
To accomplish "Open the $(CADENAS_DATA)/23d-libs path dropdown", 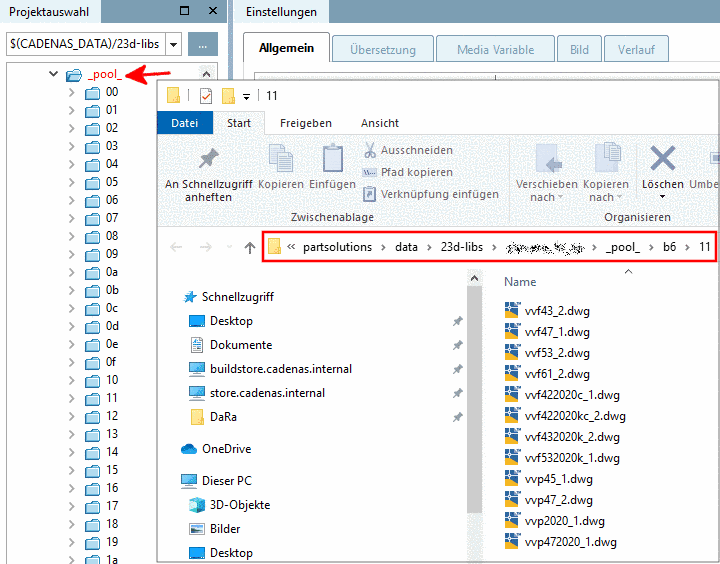I will pyautogui.click(x=174, y=45).
